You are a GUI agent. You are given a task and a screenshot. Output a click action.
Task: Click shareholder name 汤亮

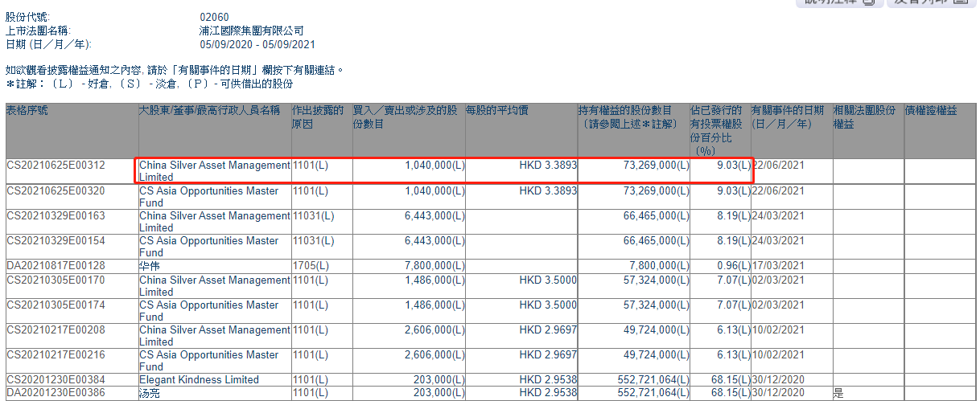150,394
